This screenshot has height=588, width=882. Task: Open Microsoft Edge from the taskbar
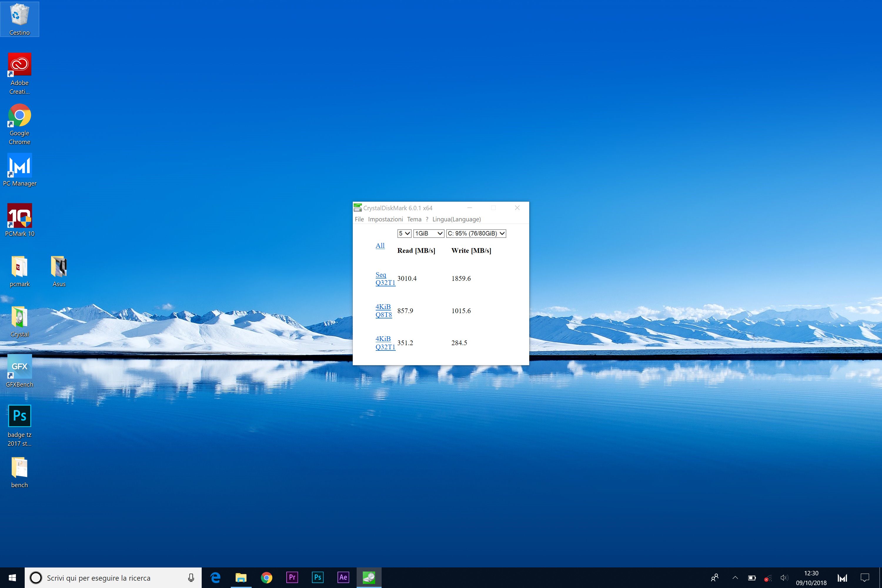click(x=215, y=577)
